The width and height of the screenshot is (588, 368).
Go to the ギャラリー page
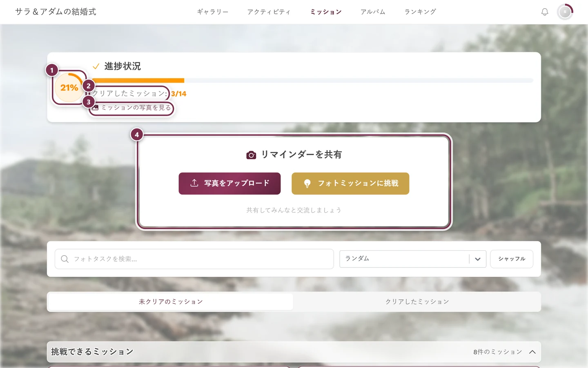click(213, 12)
